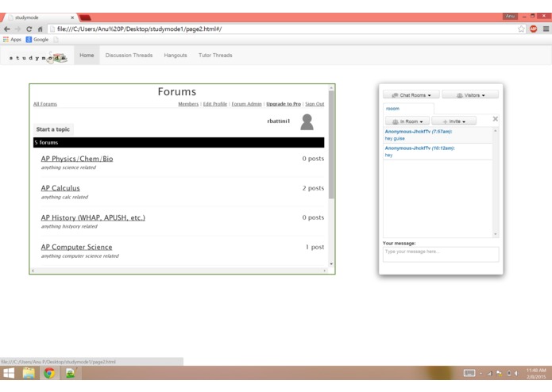Open the Windows Start button

[x=9, y=373]
